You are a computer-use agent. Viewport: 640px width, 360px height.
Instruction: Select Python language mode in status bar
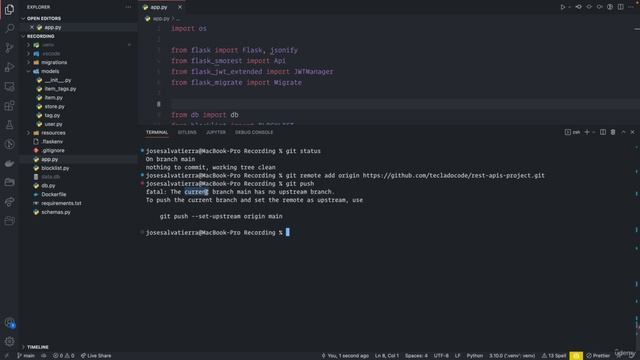[x=474, y=356]
